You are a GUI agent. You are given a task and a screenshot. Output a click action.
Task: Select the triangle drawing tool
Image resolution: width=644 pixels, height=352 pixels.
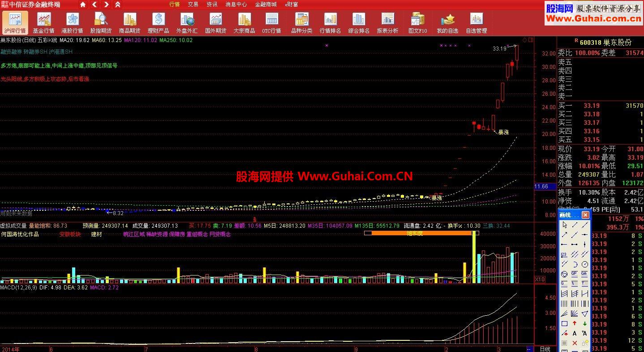[584, 314]
